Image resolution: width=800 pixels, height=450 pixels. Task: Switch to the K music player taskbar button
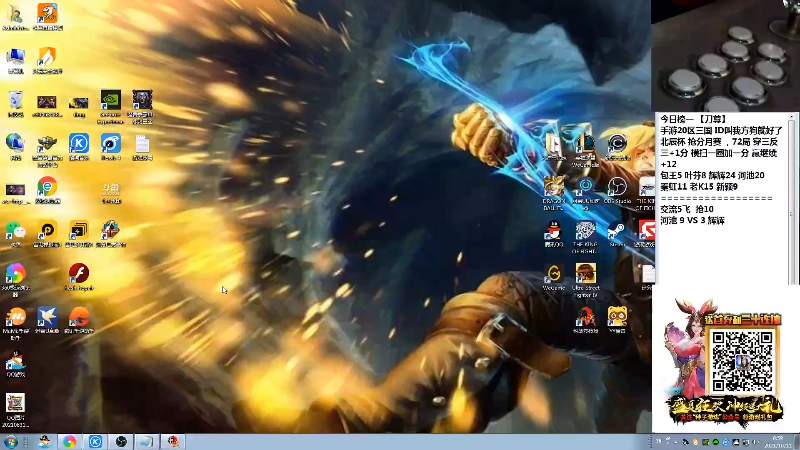[95, 442]
